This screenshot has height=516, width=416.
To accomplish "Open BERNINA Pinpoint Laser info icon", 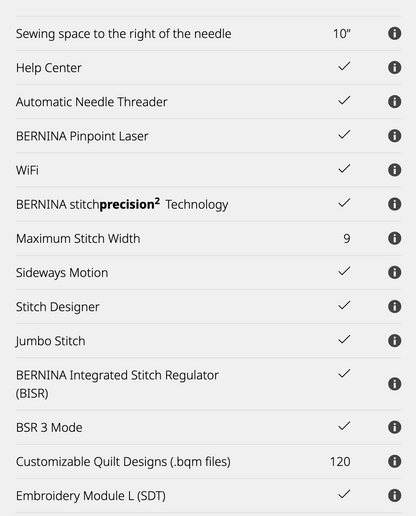I will (x=394, y=136).
